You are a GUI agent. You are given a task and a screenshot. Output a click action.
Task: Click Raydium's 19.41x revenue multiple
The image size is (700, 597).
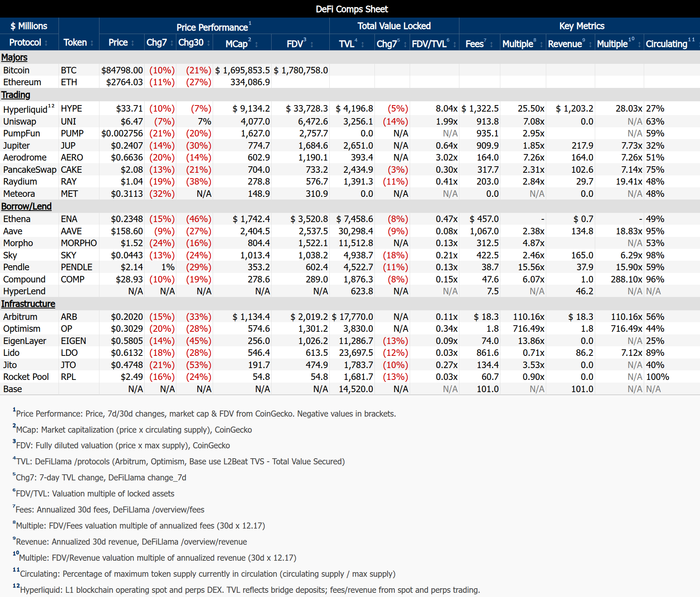pyautogui.click(x=629, y=182)
